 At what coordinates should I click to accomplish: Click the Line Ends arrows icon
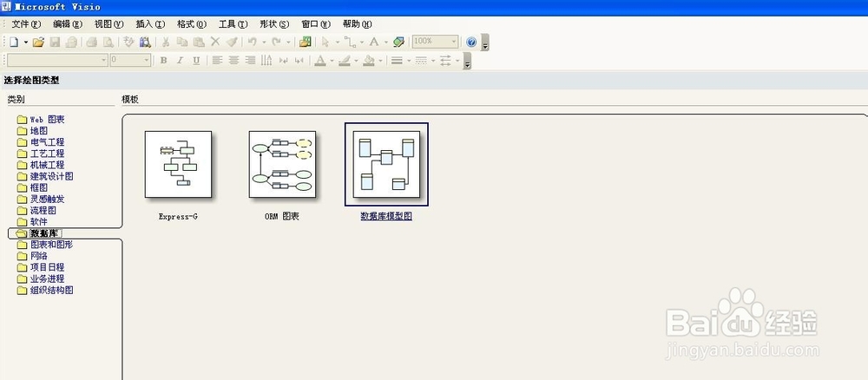coord(445,60)
